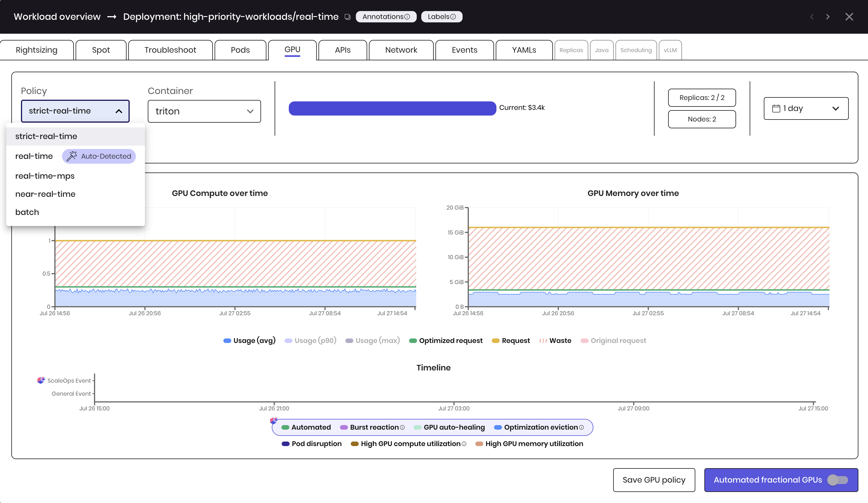Close the workload overview panel
The width and height of the screenshot is (868, 503).
pyautogui.click(x=849, y=16)
